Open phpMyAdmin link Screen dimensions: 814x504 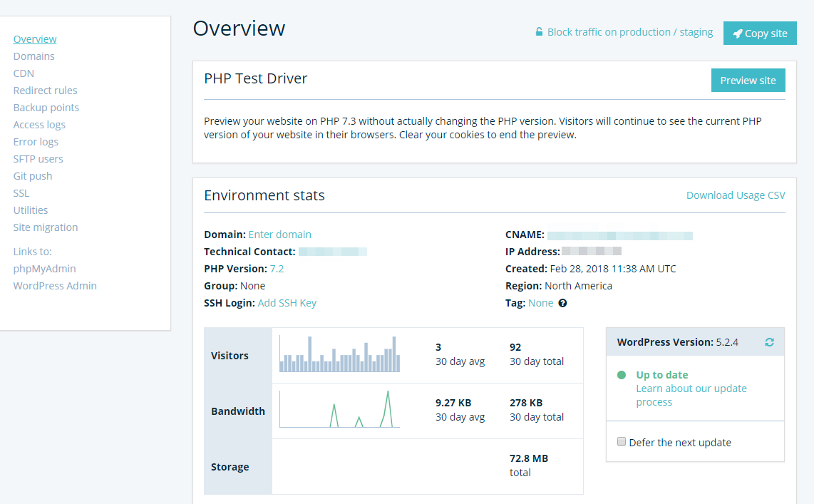pos(45,268)
